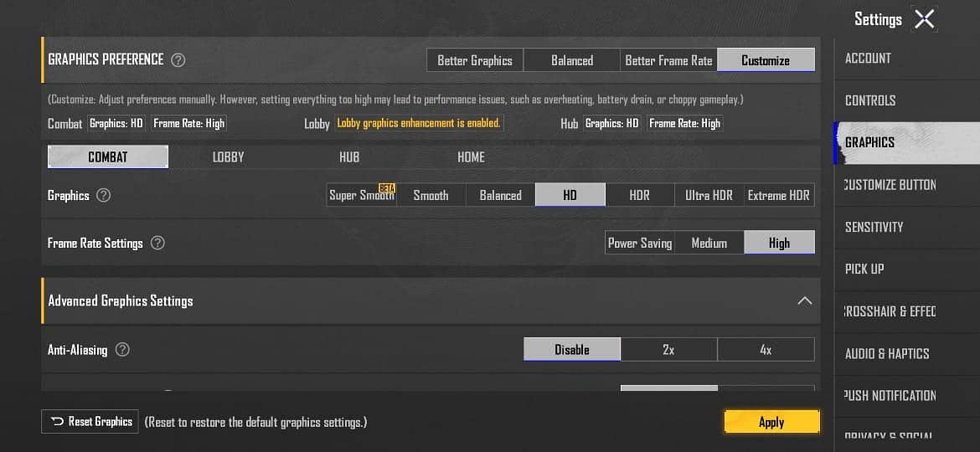Close Settings with the X icon
This screenshot has width=980, height=452.
pyautogui.click(x=924, y=19)
